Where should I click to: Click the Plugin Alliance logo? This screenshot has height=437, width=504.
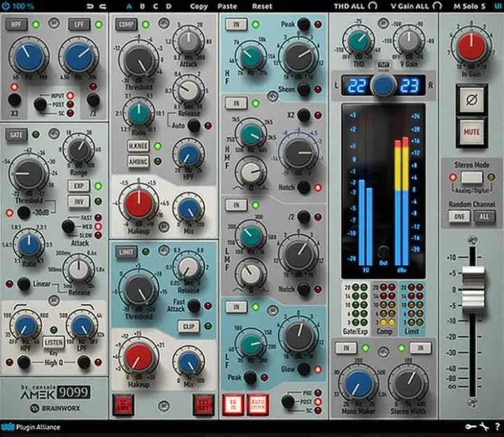31,427
